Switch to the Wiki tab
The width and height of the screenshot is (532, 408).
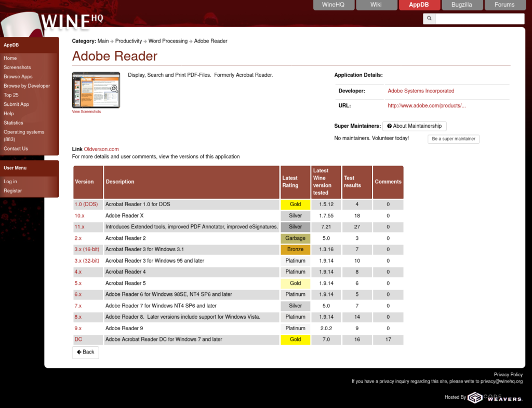click(376, 5)
